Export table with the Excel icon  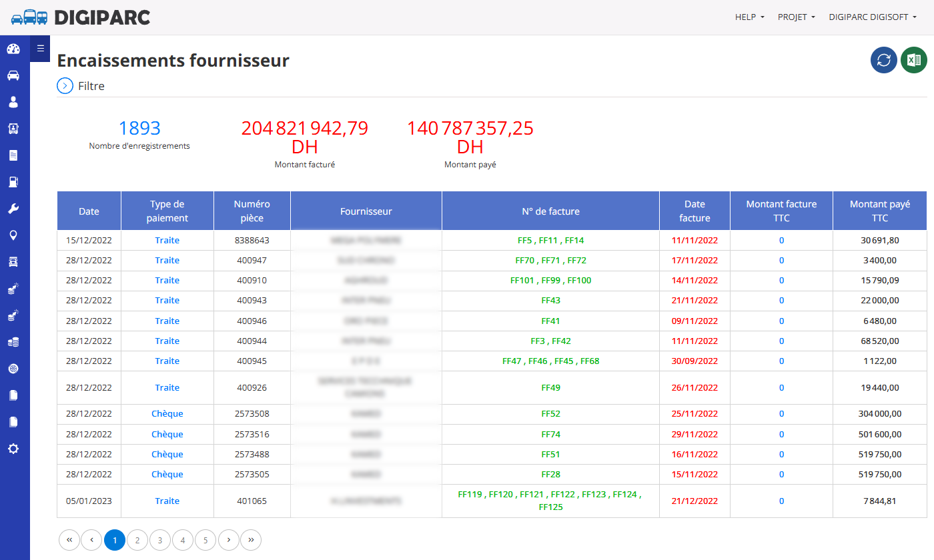pyautogui.click(x=914, y=60)
